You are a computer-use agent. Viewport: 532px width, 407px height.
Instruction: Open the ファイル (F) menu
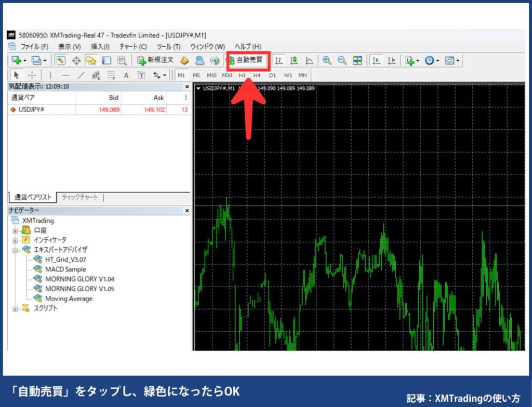pyautogui.click(x=34, y=47)
